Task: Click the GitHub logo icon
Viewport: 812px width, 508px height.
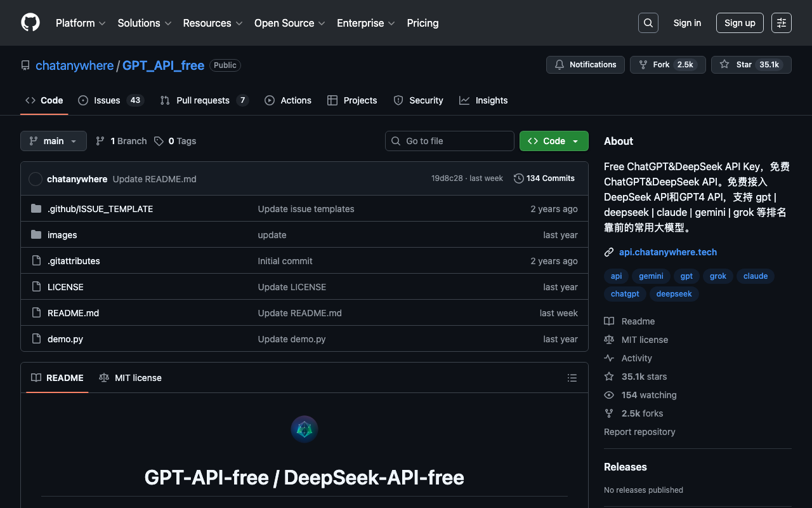Action: (30, 23)
